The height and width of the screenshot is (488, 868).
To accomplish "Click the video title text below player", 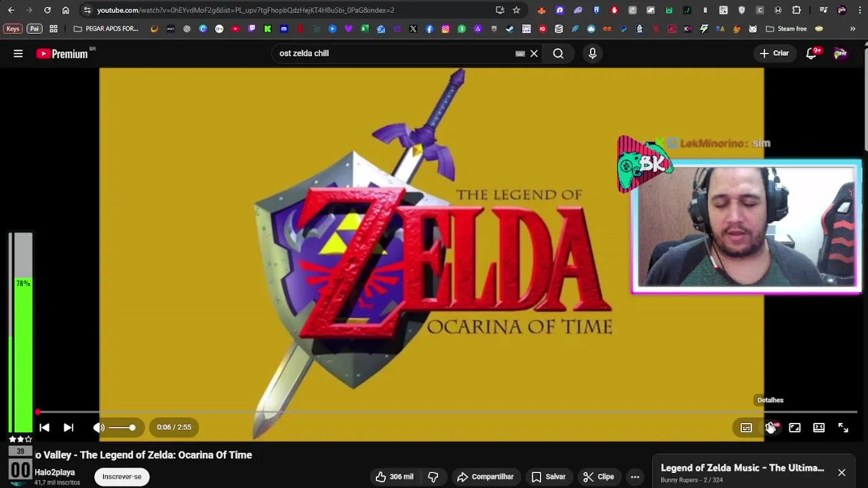I will click(x=144, y=455).
